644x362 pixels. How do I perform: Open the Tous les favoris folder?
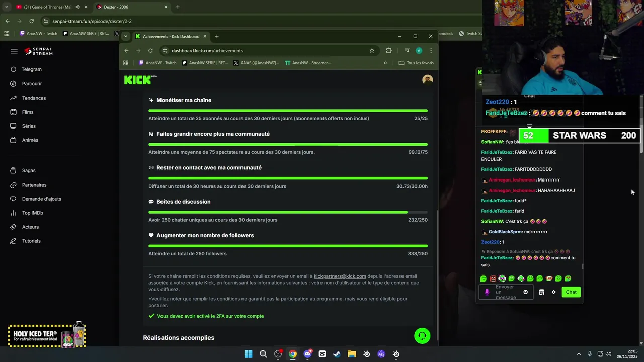(416, 63)
